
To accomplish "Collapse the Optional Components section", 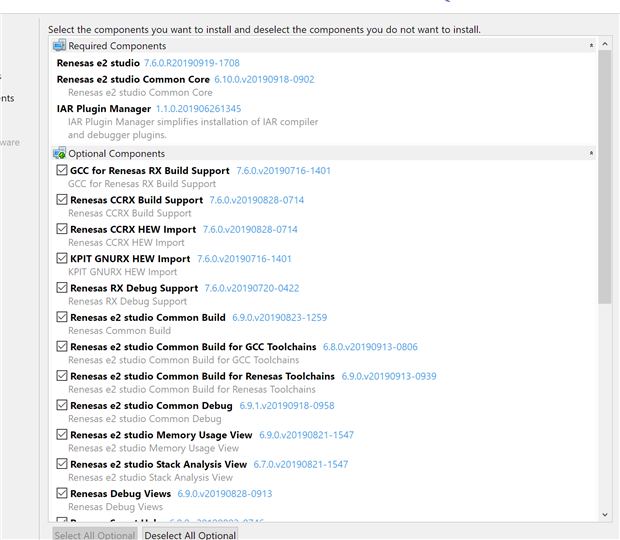I will [591, 153].
